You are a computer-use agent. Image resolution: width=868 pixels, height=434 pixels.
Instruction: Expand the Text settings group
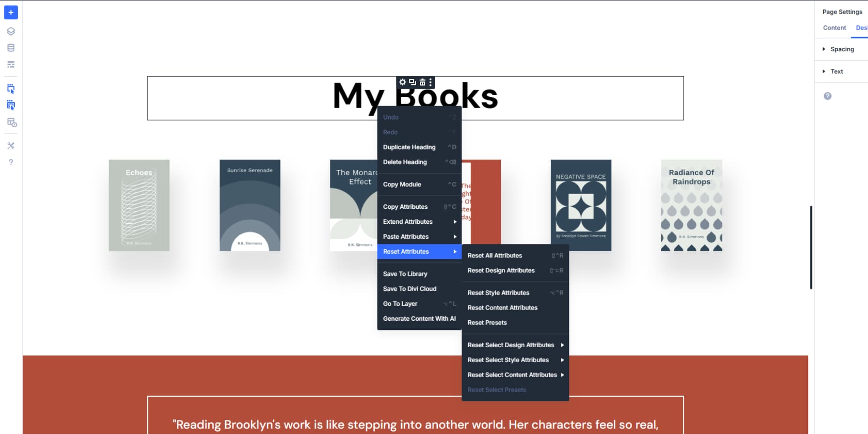tap(836, 71)
